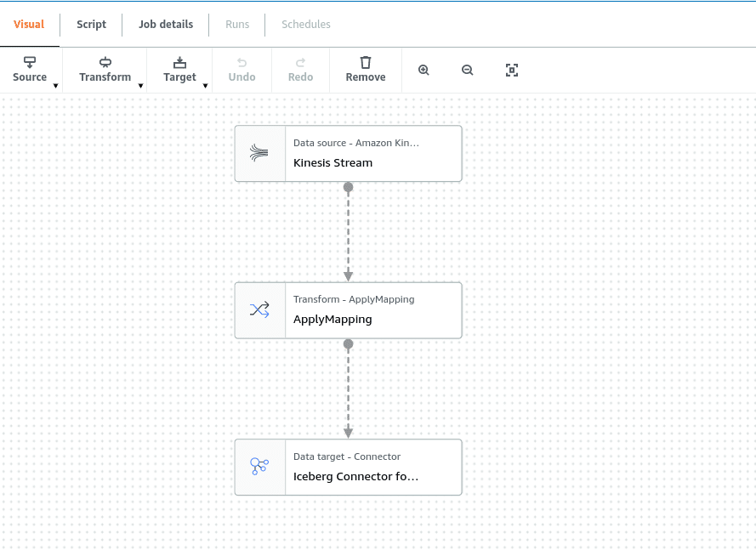Open the Transform node menu
Viewport: 756px width, 550px height.
(105, 70)
